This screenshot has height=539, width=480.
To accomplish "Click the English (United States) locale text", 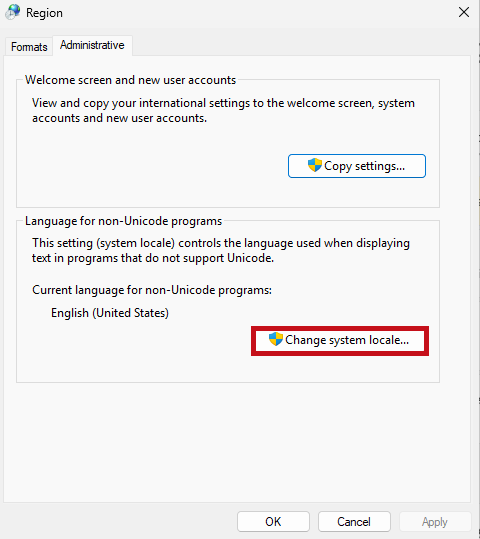I will (110, 313).
